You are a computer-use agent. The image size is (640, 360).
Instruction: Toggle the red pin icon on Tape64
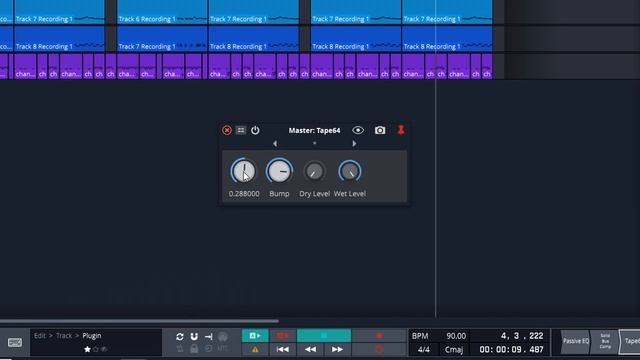click(x=401, y=130)
